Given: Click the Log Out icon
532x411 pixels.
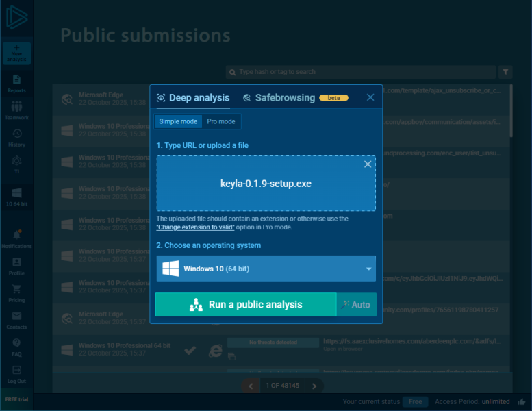Looking at the screenshot, I should point(16,373).
